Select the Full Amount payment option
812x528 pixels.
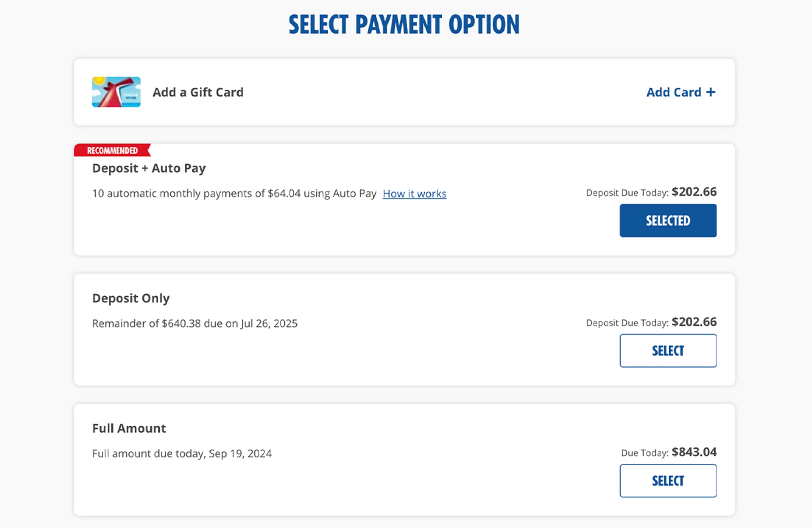coord(668,481)
